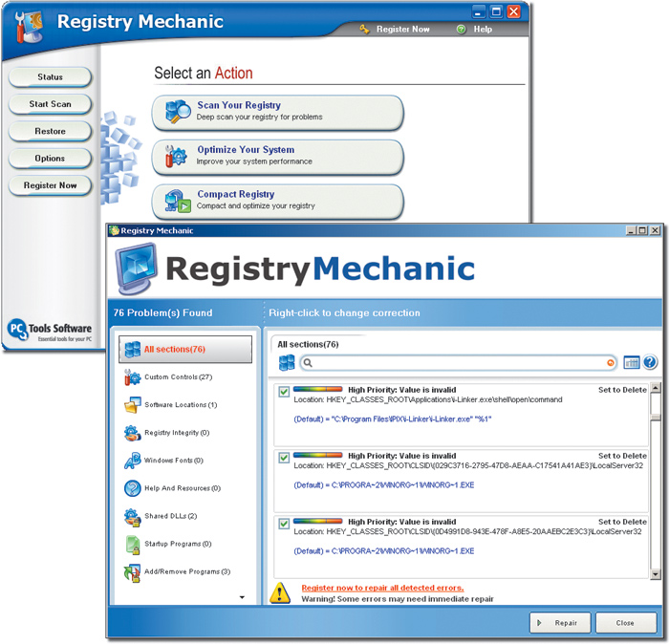669x644 pixels.
Task: Click the key icon beside Register Now
Action: click(x=364, y=29)
